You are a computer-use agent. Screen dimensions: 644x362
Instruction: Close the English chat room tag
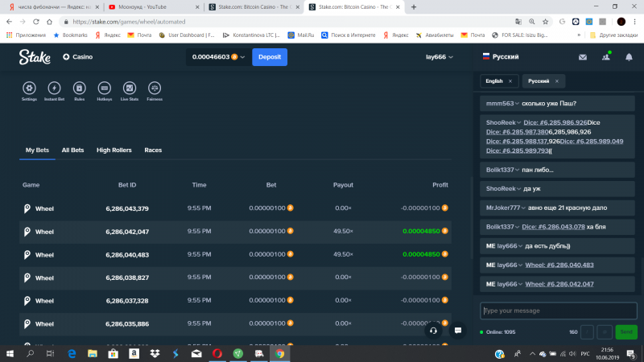(x=510, y=81)
